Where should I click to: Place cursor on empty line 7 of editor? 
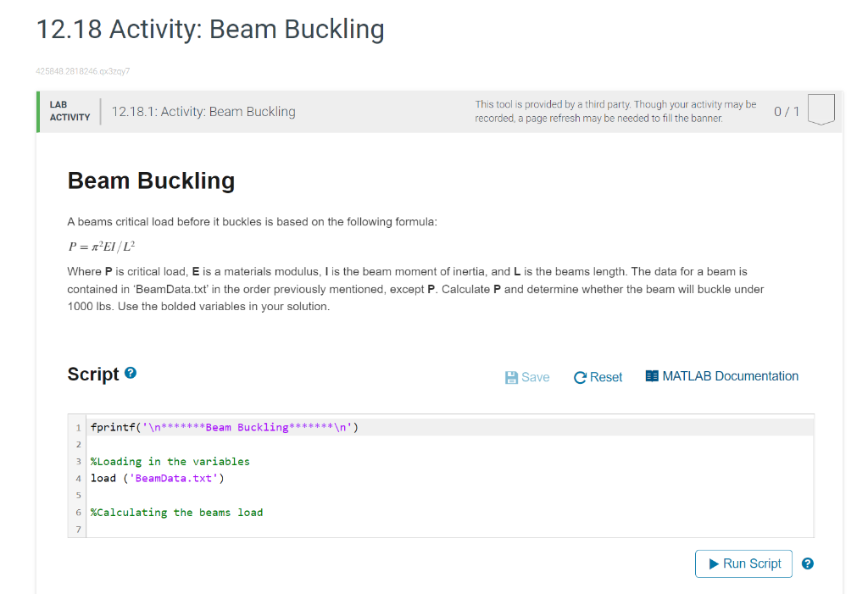[449, 530]
